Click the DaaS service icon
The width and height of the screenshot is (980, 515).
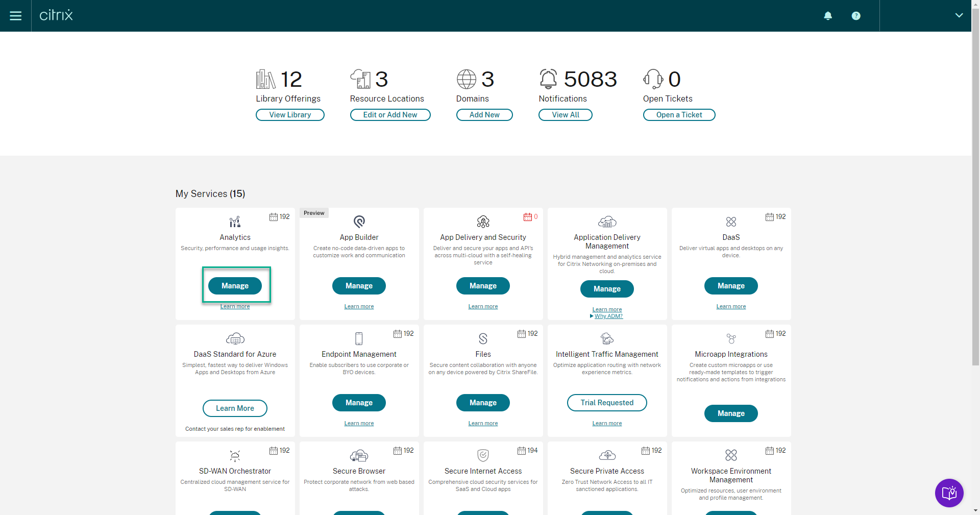click(731, 222)
